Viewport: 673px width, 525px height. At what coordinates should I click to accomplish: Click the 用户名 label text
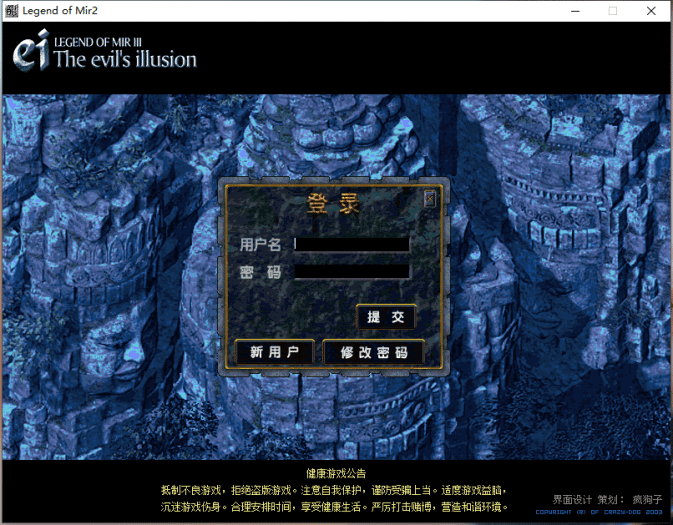[260, 244]
